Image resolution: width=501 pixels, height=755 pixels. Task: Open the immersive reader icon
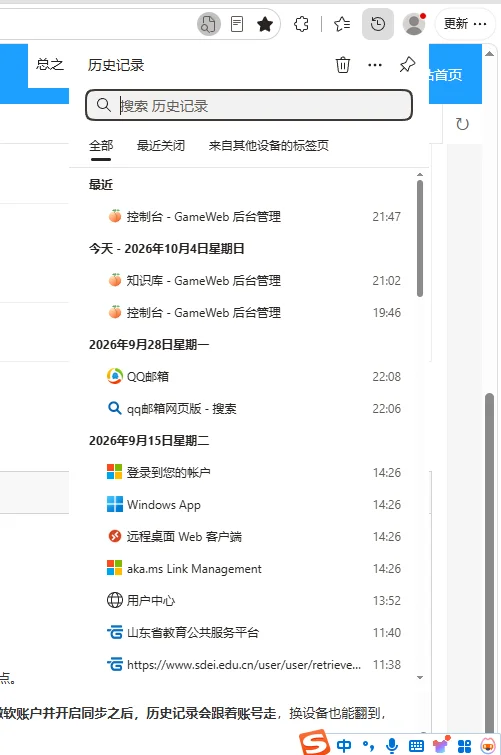[237, 24]
